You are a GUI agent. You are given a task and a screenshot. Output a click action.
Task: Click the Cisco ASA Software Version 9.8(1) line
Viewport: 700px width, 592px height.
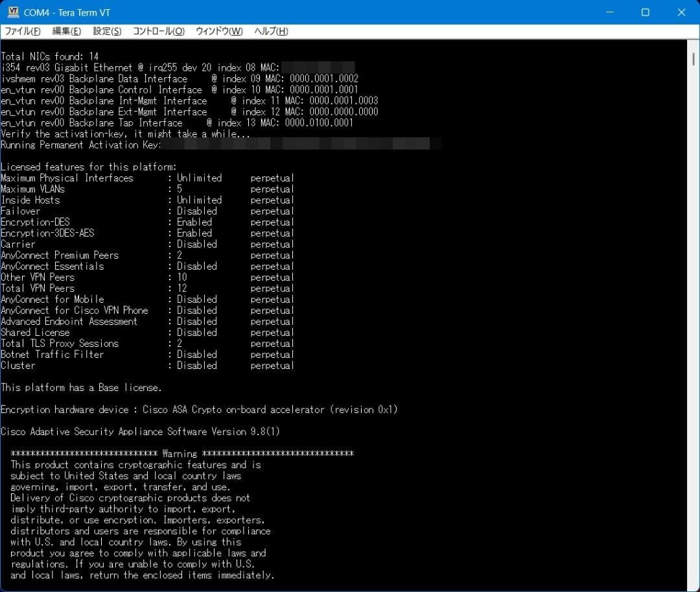(x=139, y=431)
